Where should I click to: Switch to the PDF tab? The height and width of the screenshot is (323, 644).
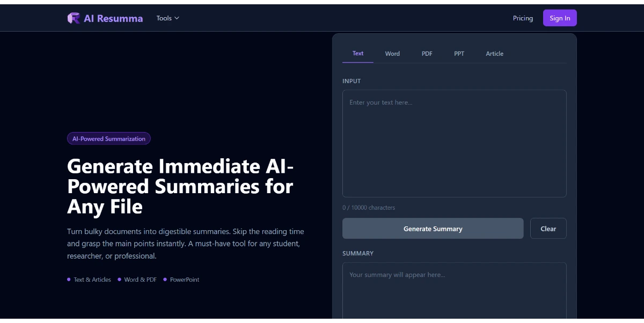tap(427, 54)
